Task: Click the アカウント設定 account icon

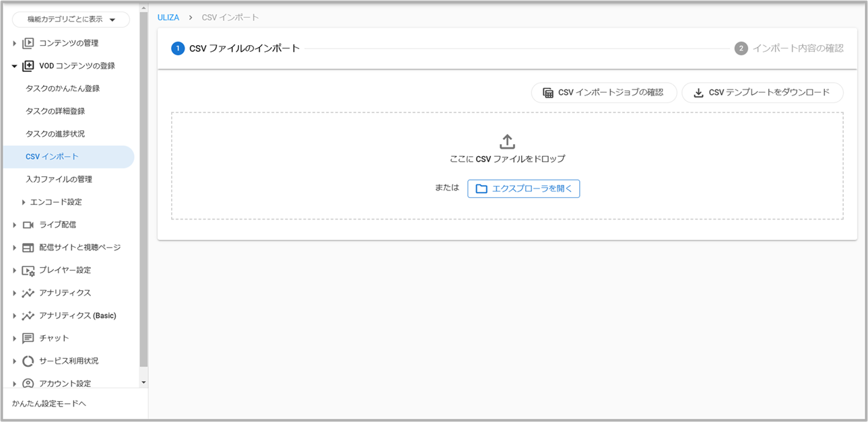Action: click(28, 384)
